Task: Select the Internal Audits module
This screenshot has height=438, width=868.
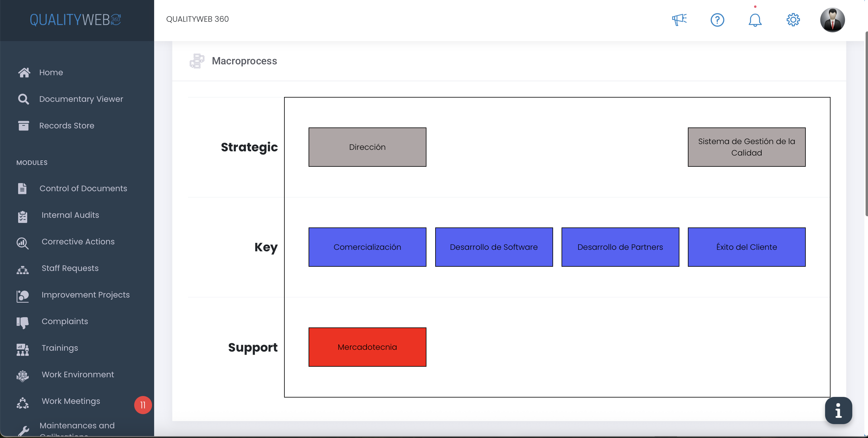Action: click(x=70, y=215)
